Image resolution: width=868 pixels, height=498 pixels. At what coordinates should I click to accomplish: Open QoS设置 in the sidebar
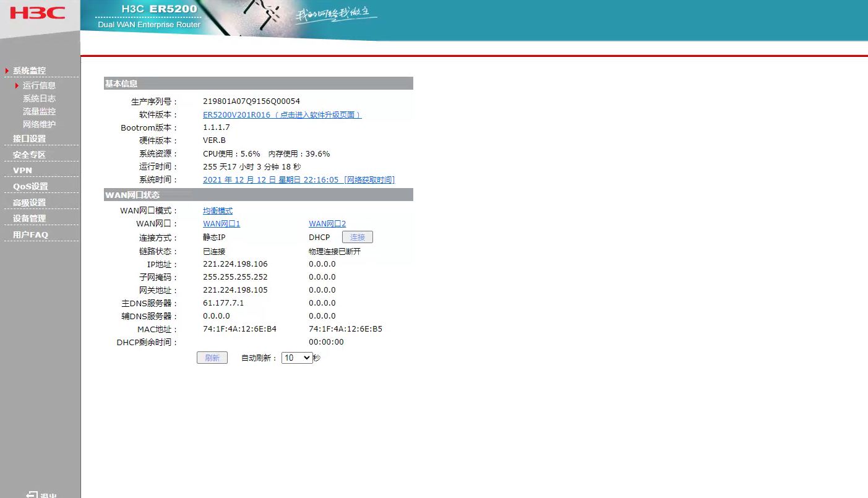[x=30, y=186]
